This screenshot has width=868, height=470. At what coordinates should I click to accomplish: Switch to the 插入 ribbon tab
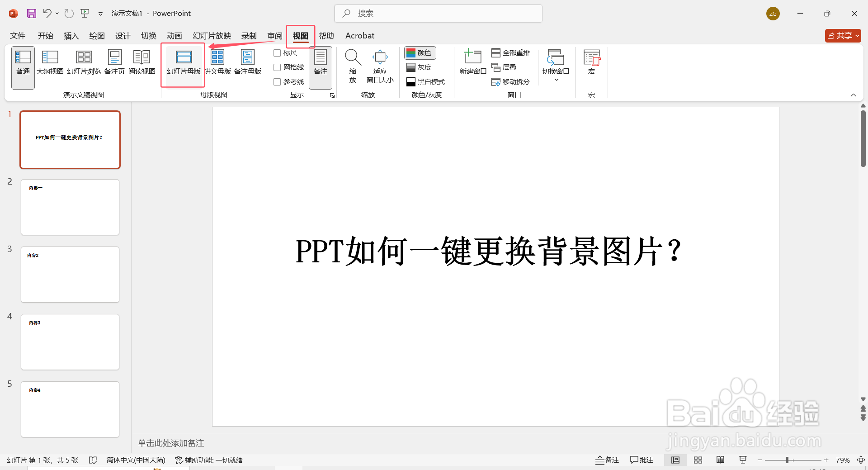[x=71, y=36]
